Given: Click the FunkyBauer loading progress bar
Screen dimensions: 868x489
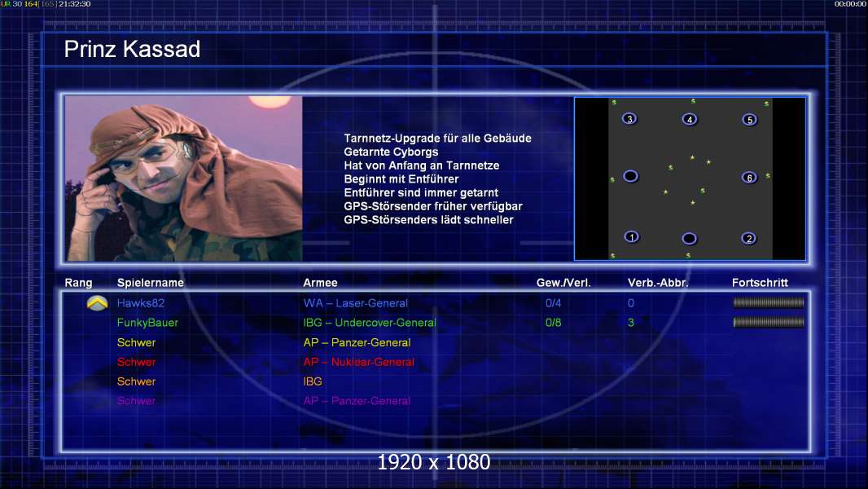Looking at the screenshot, I should tap(769, 322).
